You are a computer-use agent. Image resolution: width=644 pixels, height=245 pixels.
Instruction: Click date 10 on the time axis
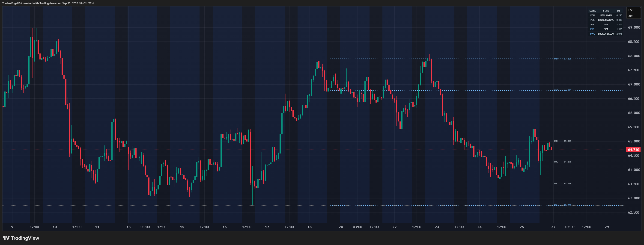tap(55, 227)
